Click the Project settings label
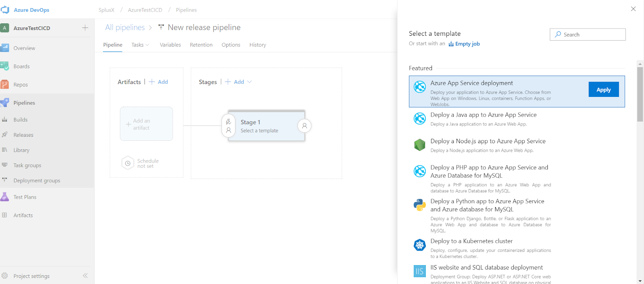This screenshot has height=284, width=644. (x=31, y=276)
